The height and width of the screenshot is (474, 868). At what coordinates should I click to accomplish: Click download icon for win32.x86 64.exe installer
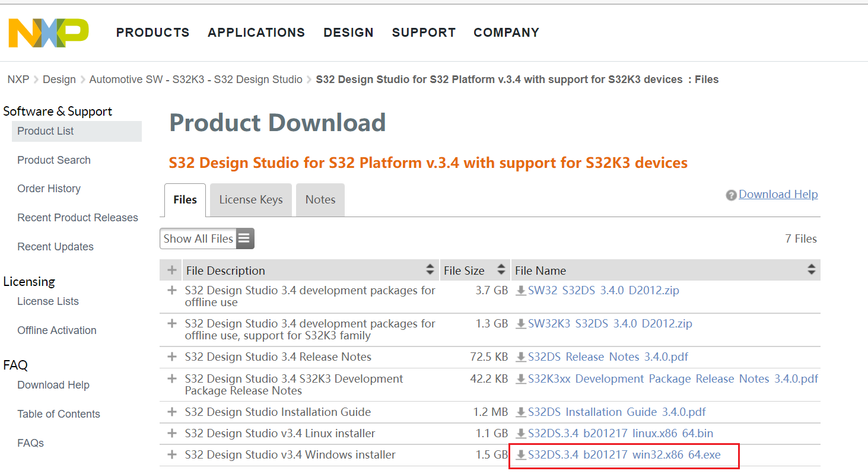[x=521, y=455]
